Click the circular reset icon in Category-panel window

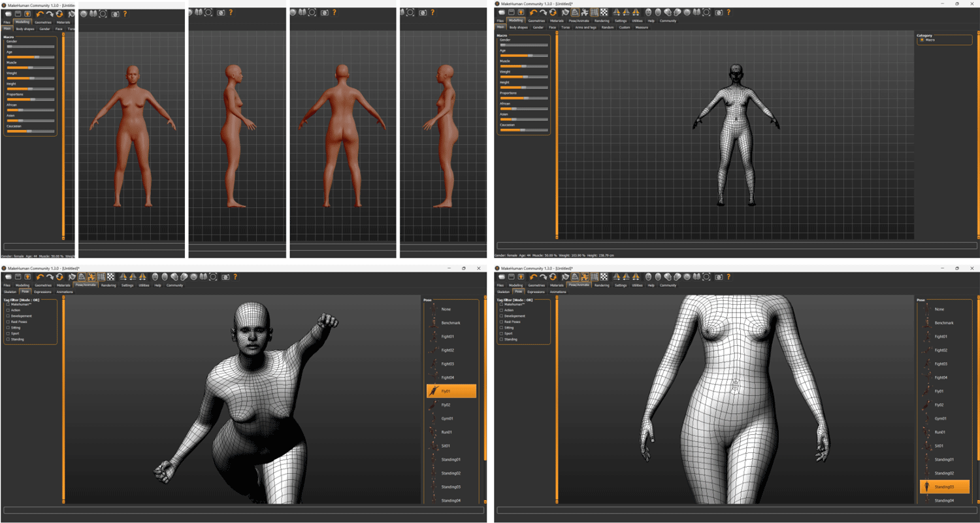pos(553,12)
